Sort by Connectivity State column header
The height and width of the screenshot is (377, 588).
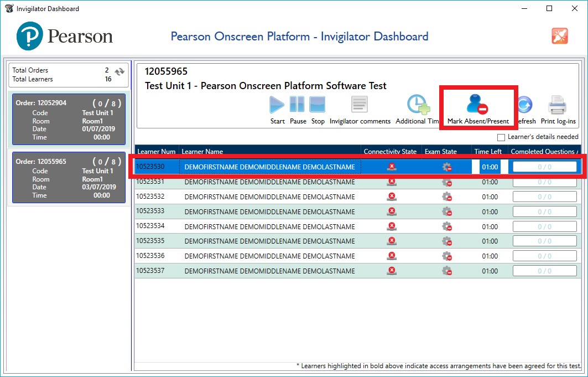coord(390,151)
